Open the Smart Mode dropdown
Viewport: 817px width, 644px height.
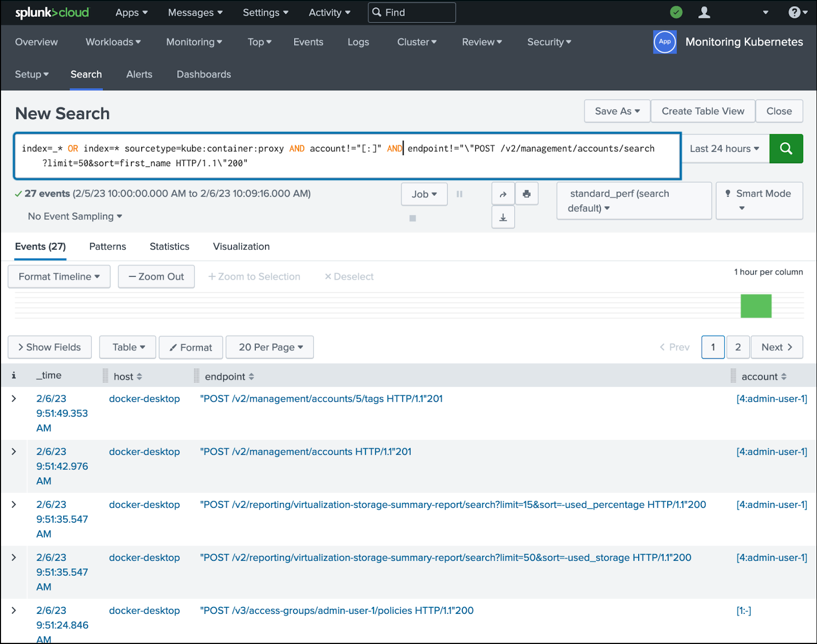click(759, 200)
